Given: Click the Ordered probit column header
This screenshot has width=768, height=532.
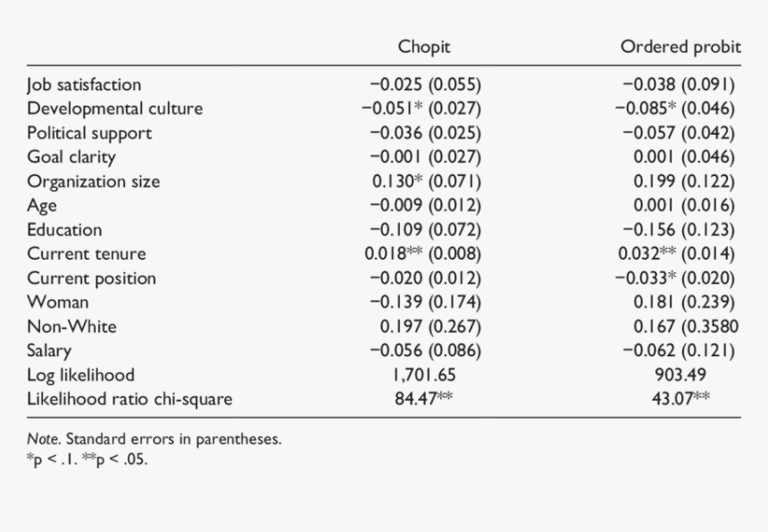Looking at the screenshot, I should 680,47.
